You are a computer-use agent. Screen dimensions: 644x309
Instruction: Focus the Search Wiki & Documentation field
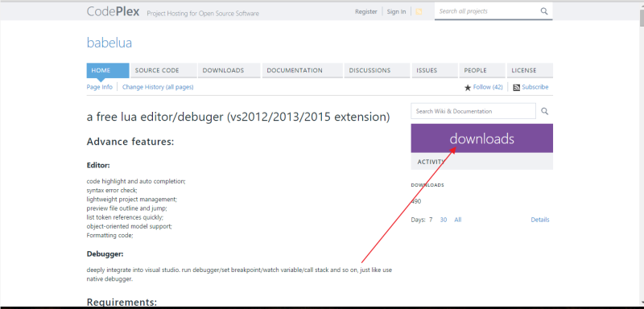(x=473, y=111)
